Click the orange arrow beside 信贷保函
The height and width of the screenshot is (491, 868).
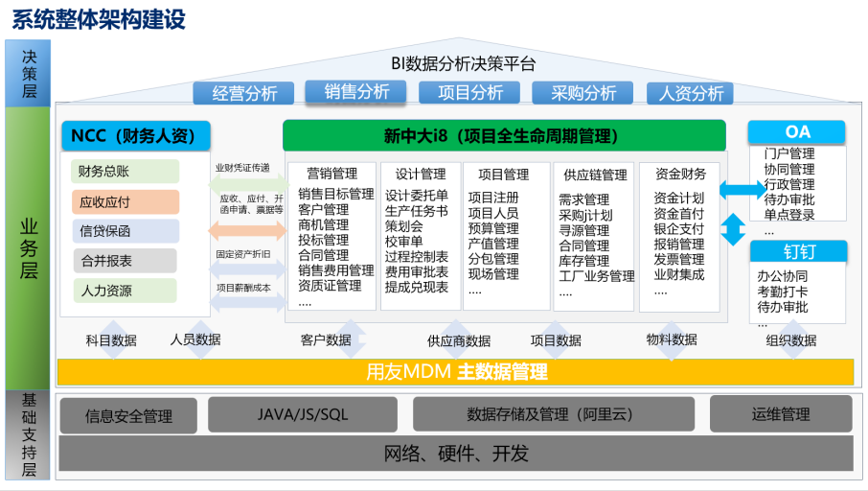(x=246, y=230)
